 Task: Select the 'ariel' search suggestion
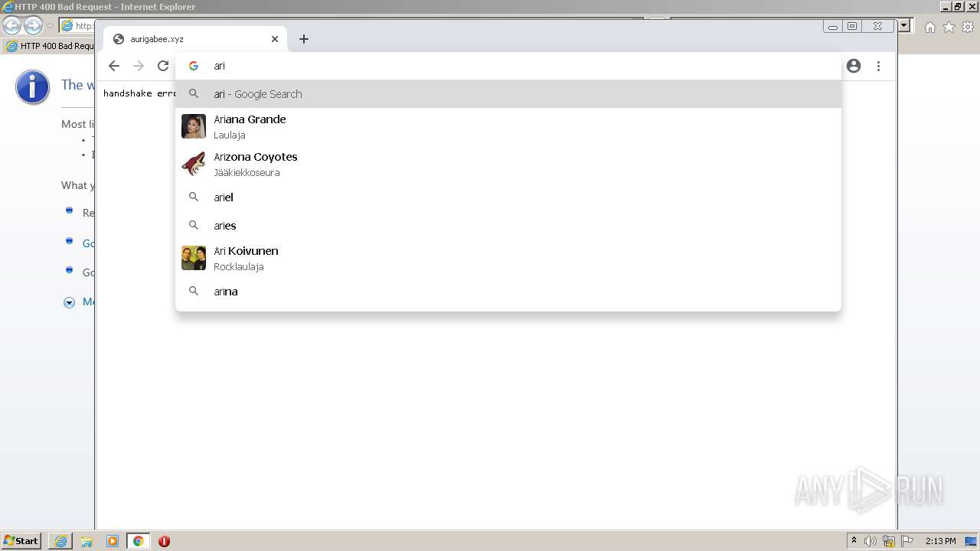click(x=508, y=197)
